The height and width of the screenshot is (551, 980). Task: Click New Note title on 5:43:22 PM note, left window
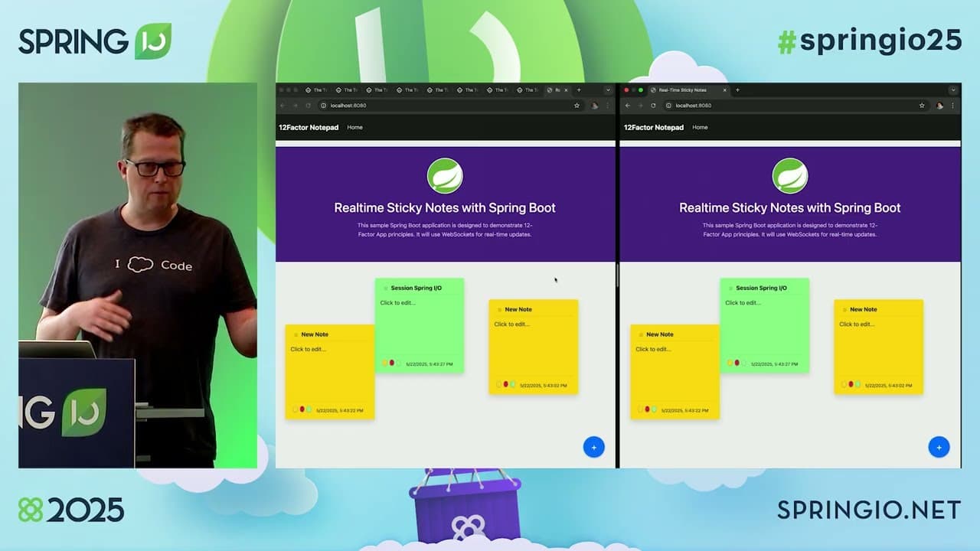coord(315,334)
